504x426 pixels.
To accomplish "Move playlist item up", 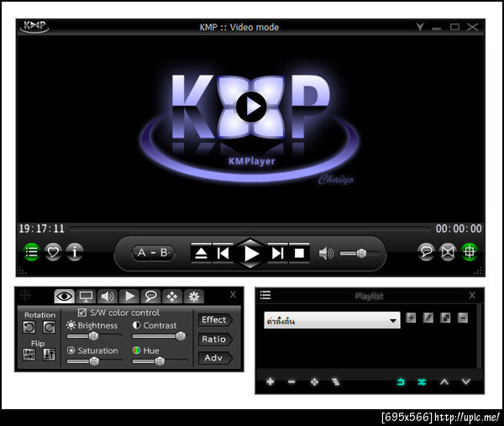I will point(444,382).
